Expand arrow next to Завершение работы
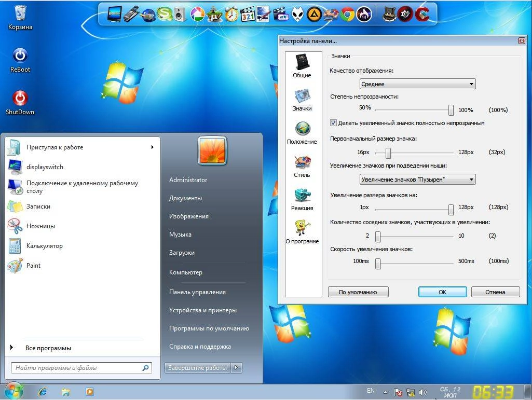 tap(236, 367)
